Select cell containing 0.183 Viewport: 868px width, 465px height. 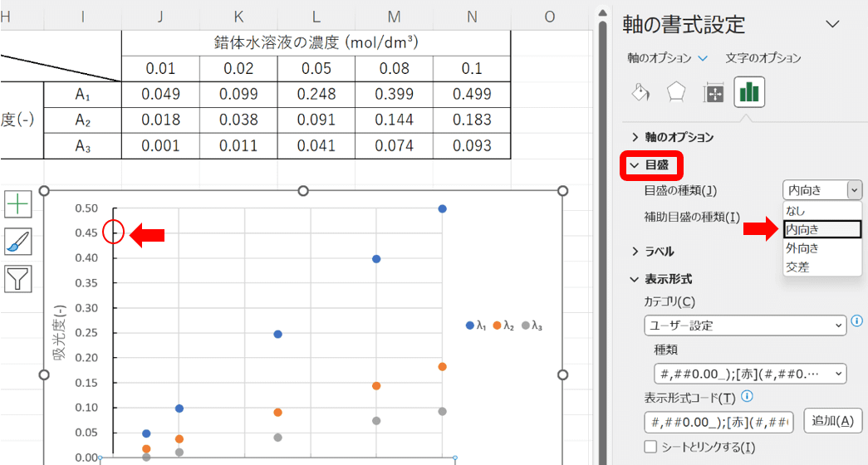pos(472,120)
